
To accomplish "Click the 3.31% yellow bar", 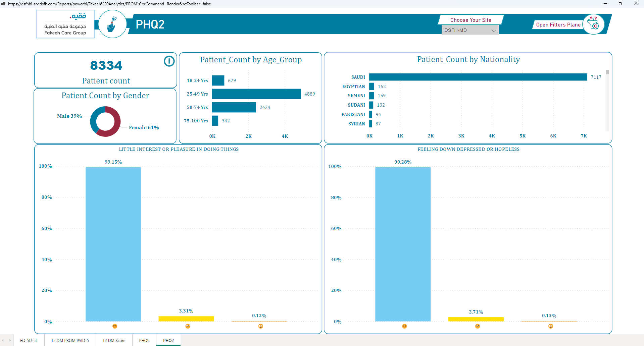I will coord(186,319).
